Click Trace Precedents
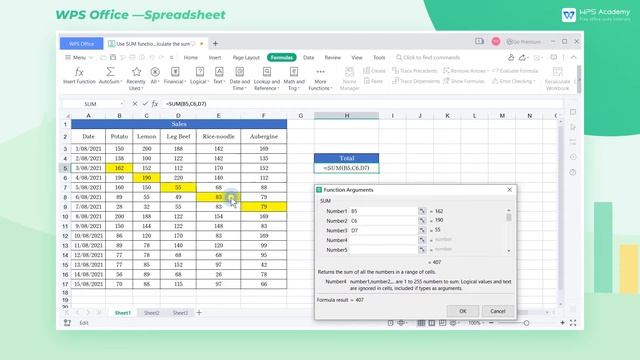This screenshot has width=640, height=360. pyautogui.click(x=415, y=71)
